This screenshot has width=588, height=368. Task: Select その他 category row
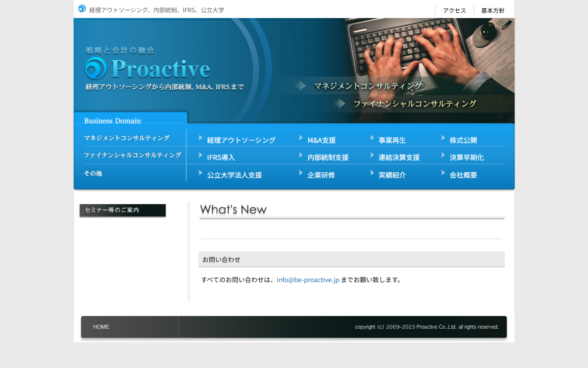(x=93, y=173)
